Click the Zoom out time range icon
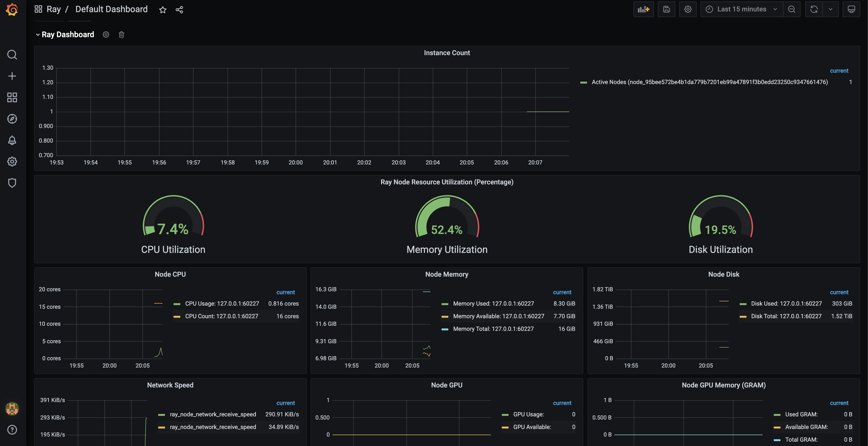The height and width of the screenshot is (446, 868). click(x=791, y=9)
